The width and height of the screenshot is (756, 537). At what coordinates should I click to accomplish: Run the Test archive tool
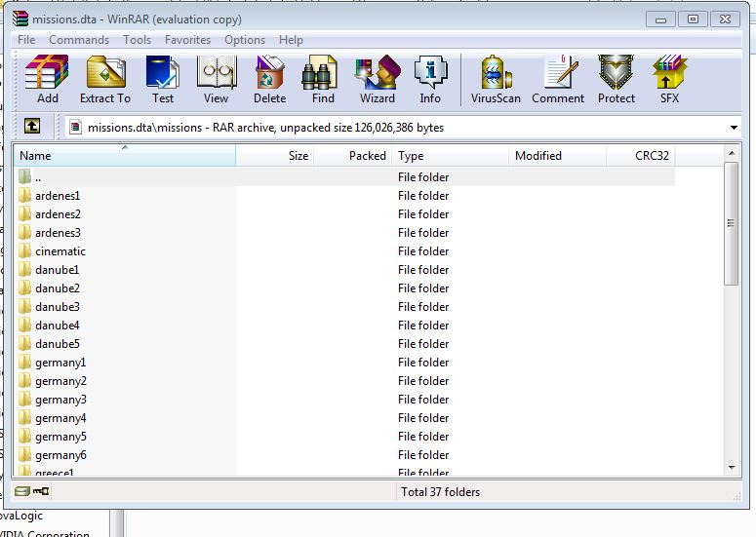[x=162, y=78]
